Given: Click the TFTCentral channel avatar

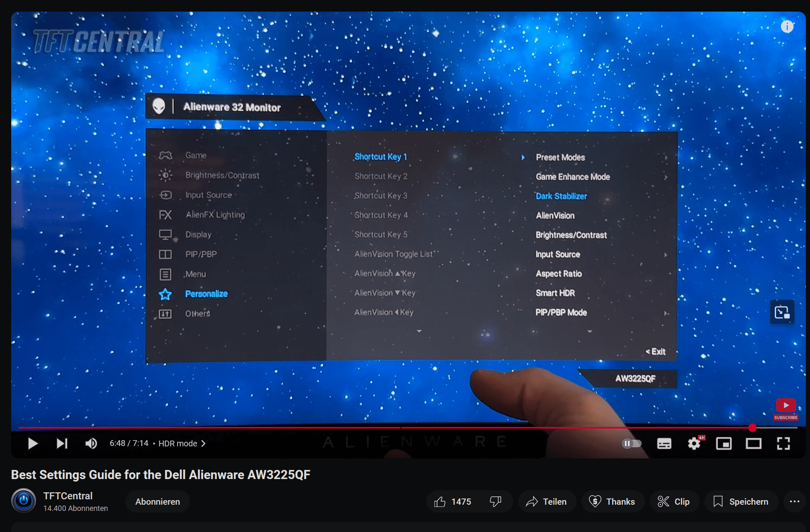Looking at the screenshot, I should (24, 501).
